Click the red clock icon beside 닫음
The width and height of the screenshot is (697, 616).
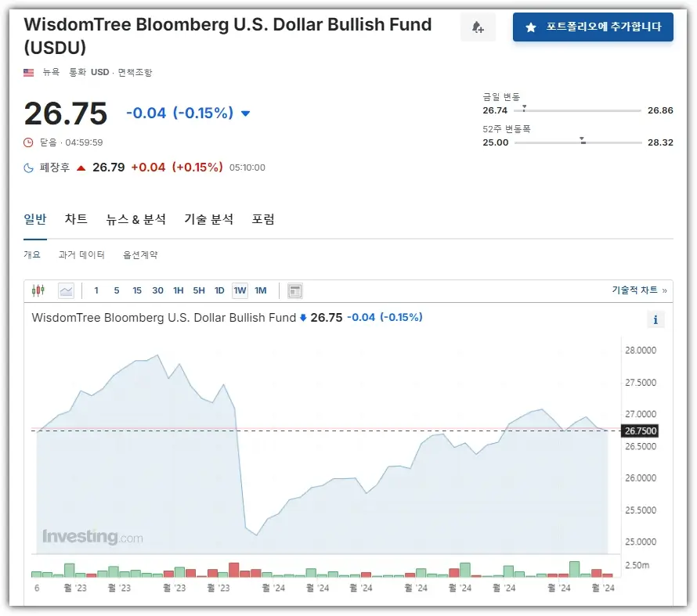coord(29,142)
